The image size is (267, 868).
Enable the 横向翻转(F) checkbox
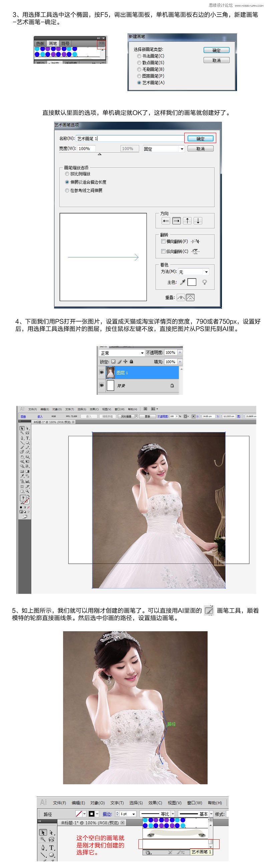point(163,241)
